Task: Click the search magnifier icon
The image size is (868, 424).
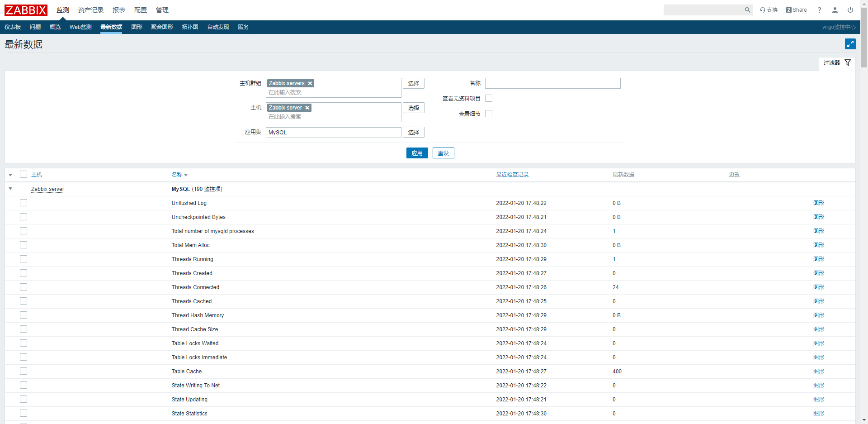Action: 747,10
